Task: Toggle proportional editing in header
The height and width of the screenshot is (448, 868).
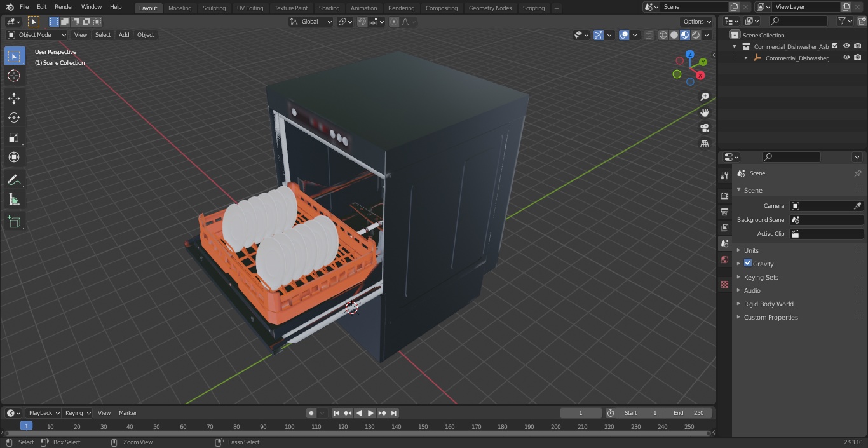Action: click(x=394, y=22)
